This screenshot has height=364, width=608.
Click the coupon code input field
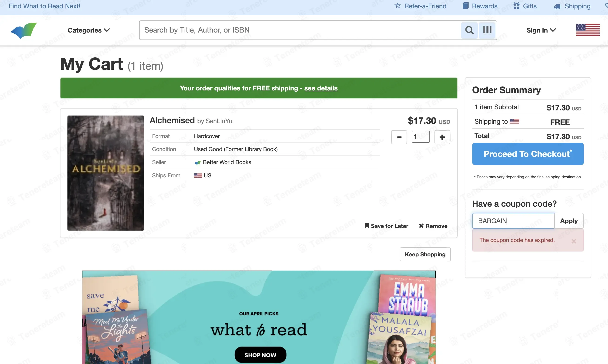pos(513,221)
